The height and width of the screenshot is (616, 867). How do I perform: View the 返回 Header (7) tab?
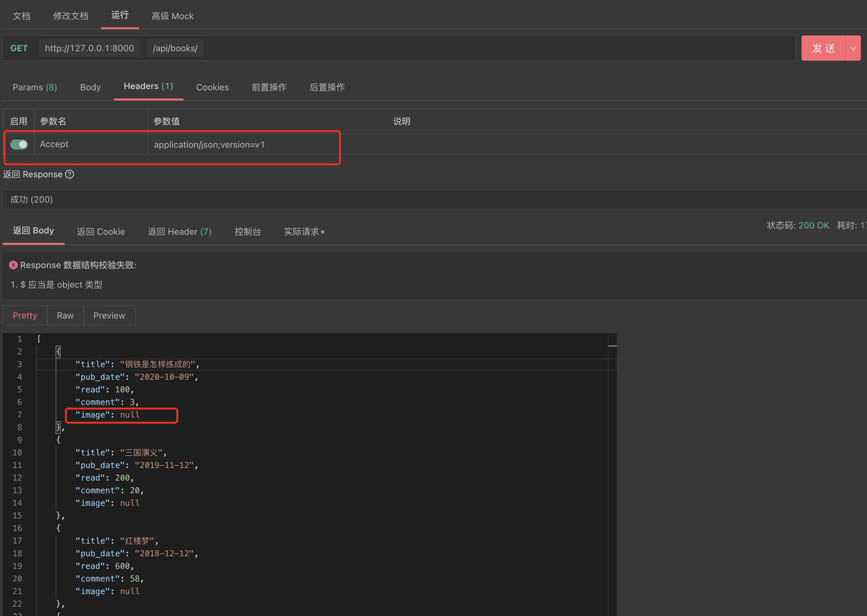(179, 232)
